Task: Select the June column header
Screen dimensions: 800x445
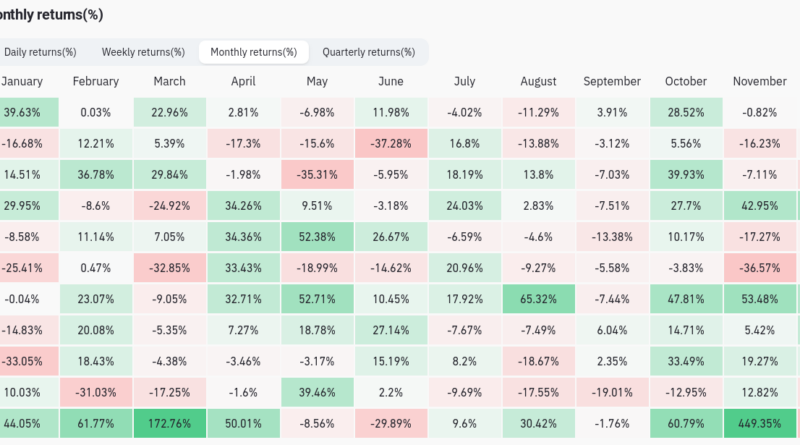Action: click(x=392, y=82)
